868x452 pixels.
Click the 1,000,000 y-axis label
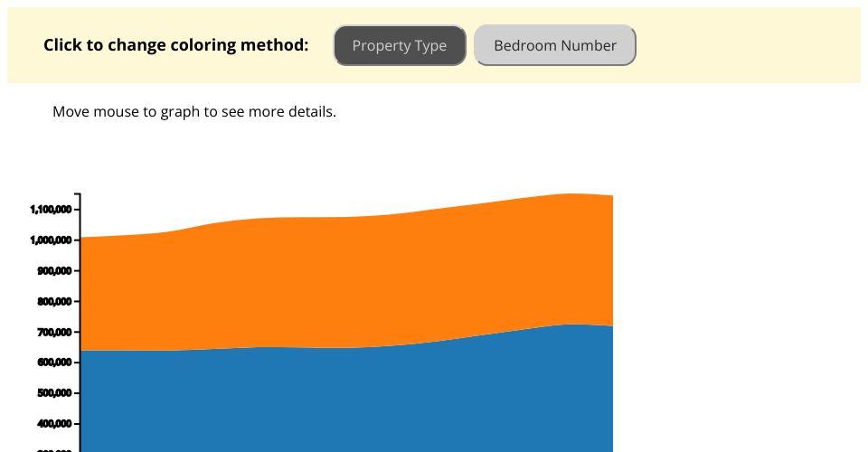pyautogui.click(x=52, y=240)
